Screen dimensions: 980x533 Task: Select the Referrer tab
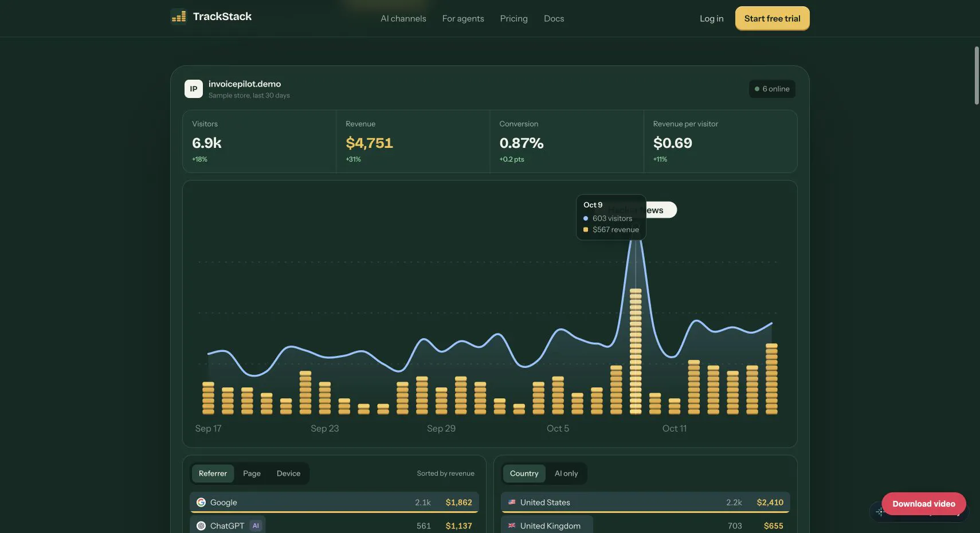[x=213, y=473]
